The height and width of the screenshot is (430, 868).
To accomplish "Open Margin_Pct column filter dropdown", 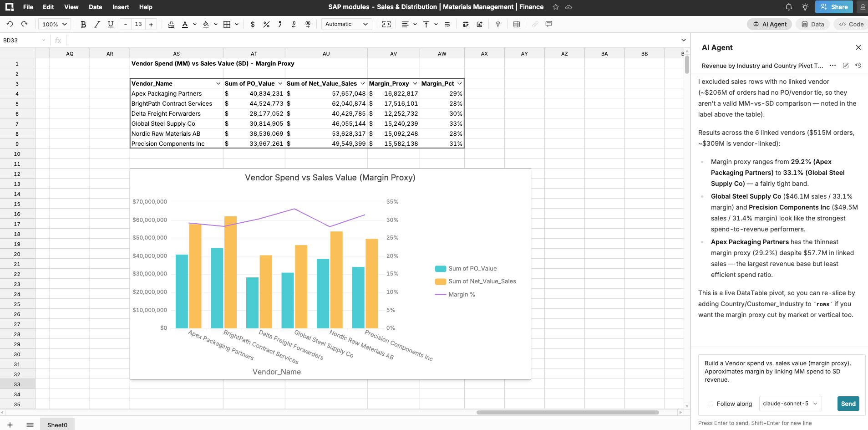I will 460,83.
